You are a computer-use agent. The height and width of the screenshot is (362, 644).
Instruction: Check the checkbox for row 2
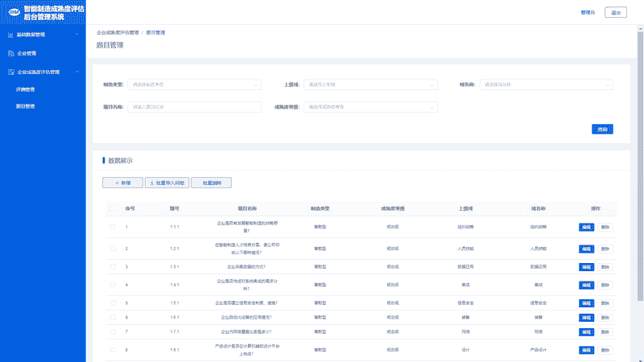point(113,249)
